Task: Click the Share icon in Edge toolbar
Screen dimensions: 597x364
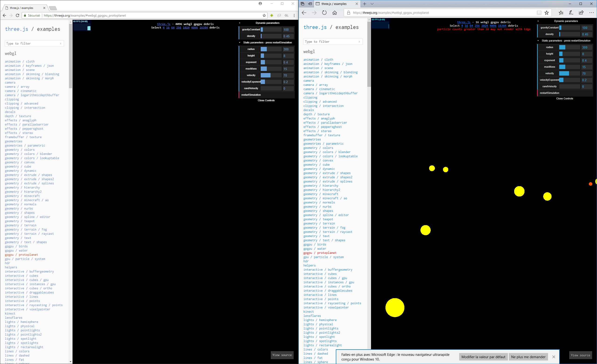Action: click(581, 13)
